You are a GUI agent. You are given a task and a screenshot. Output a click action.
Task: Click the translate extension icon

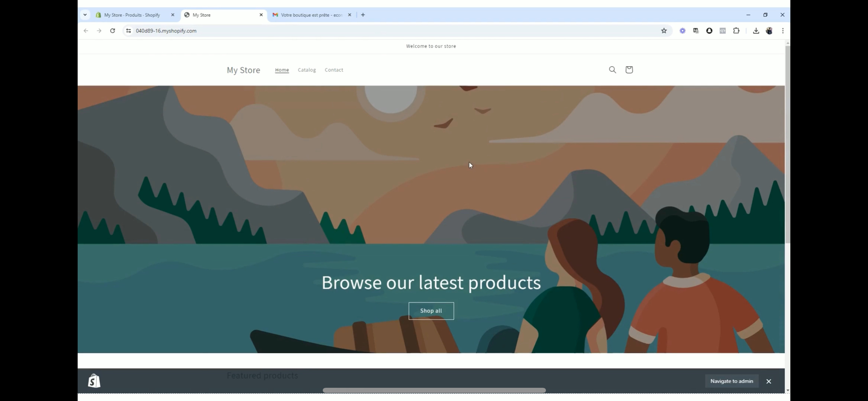696,31
